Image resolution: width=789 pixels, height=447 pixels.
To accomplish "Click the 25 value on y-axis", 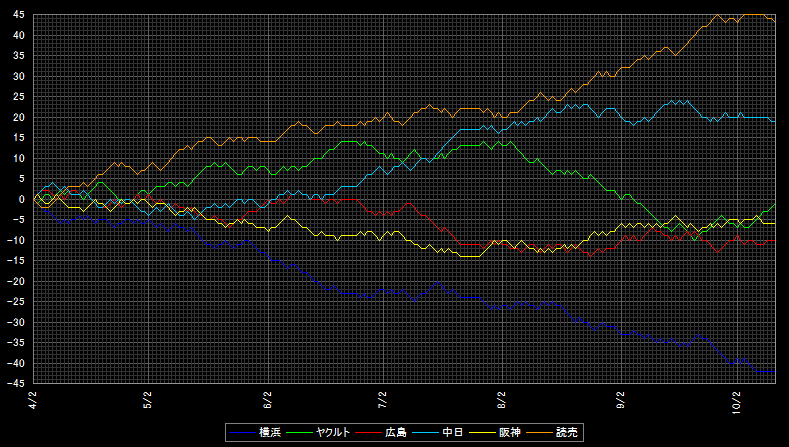I will click(19, 97).
